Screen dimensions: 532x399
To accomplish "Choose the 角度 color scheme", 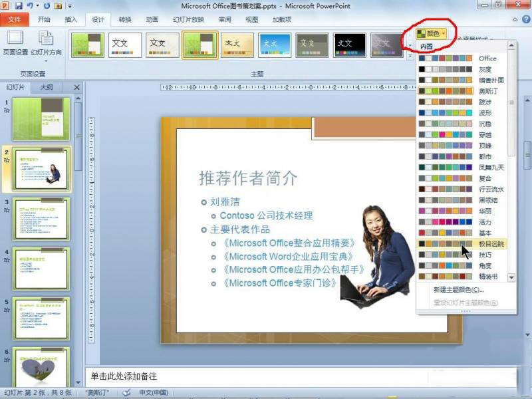I will coord(462,265).
